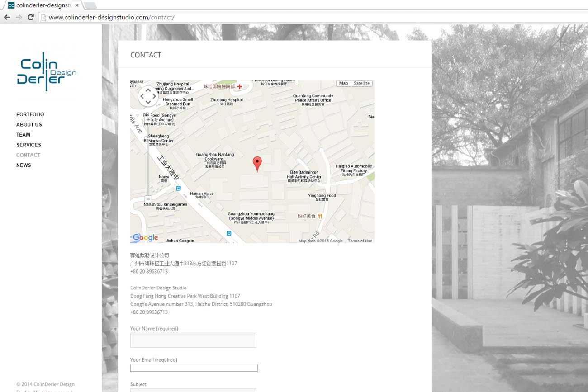The height and width of the screenshot is (392, 588).
Task: Click bus stop icon near Nanyi
Action: (x=179, y=188)
